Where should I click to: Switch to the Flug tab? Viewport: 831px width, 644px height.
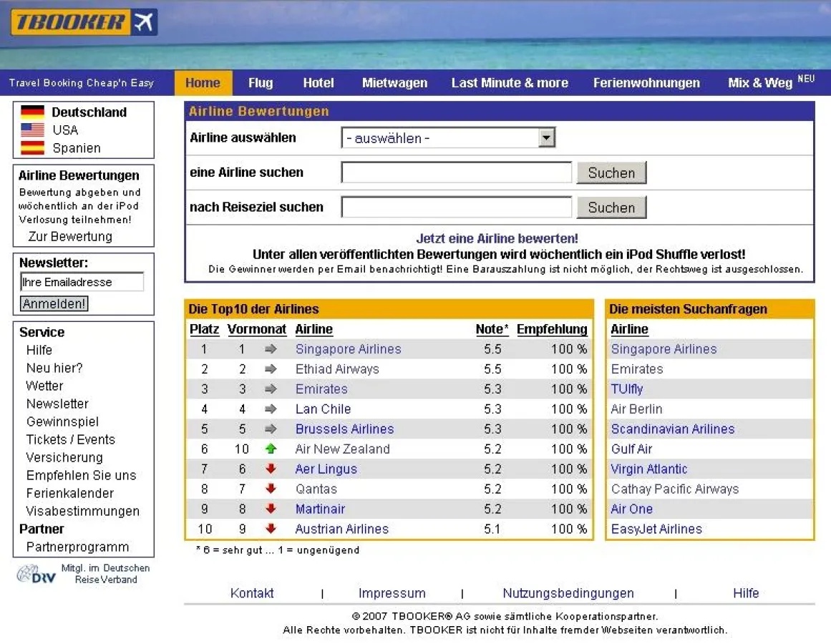pos(261,83)
